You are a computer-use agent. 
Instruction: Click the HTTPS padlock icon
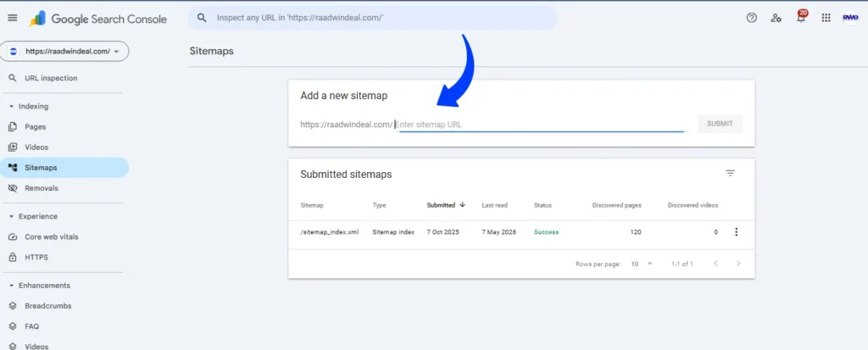click(13, 258)
